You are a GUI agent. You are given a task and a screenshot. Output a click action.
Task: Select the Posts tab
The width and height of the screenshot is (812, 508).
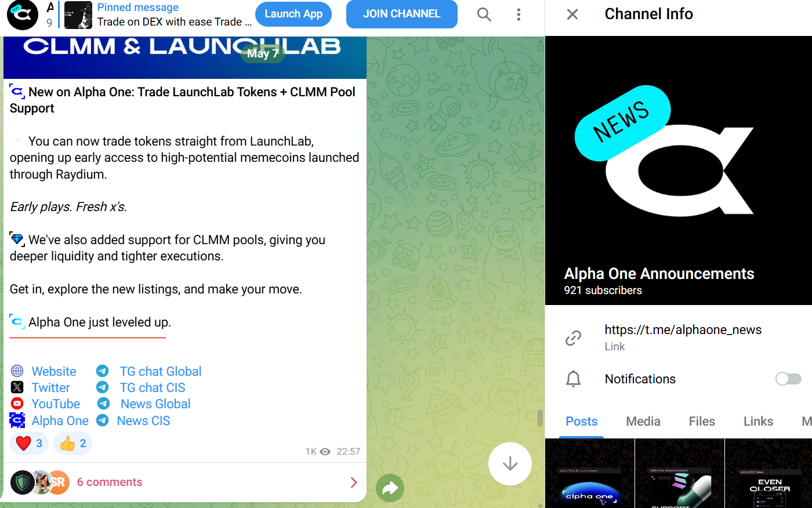tap(582, 422)
